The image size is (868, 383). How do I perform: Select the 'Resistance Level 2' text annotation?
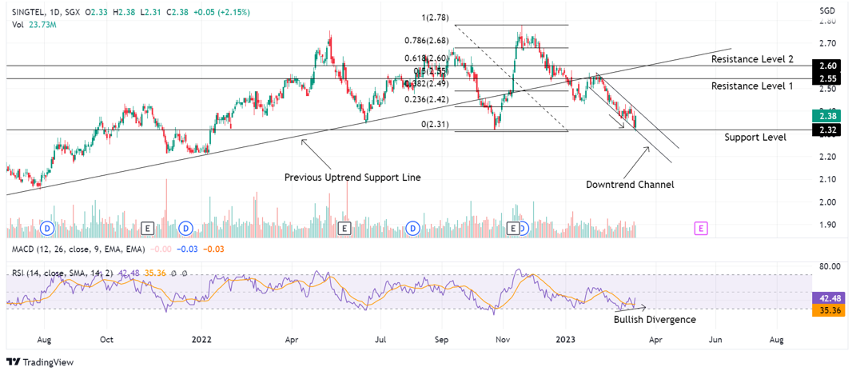(752, 59)
